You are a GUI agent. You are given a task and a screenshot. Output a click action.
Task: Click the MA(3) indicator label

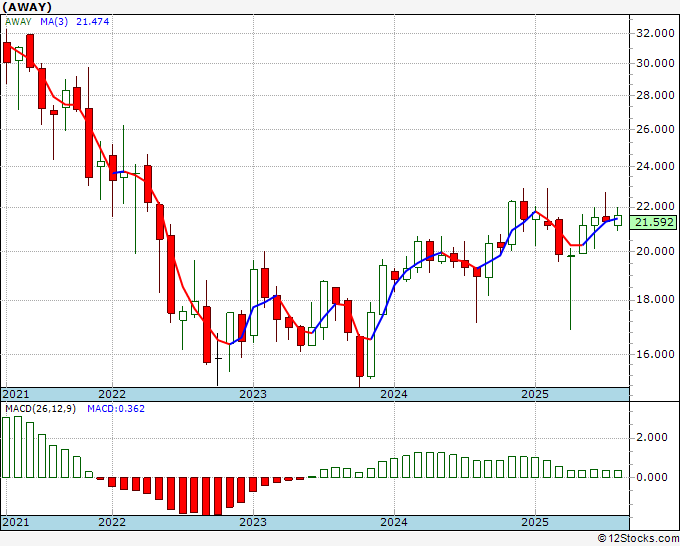point(54,22)
